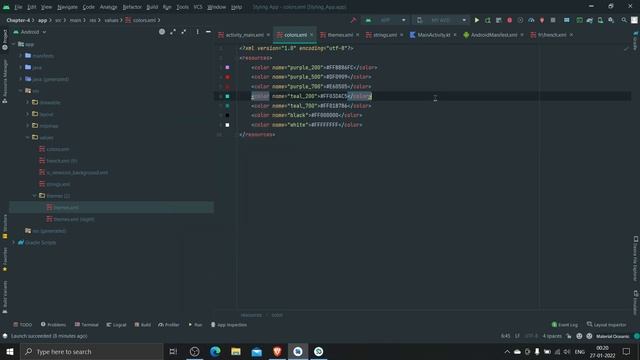This screenshot has width=640, height=360.
Task: Click the Apply Changes and Restart Activity icon
Action: 487,20
